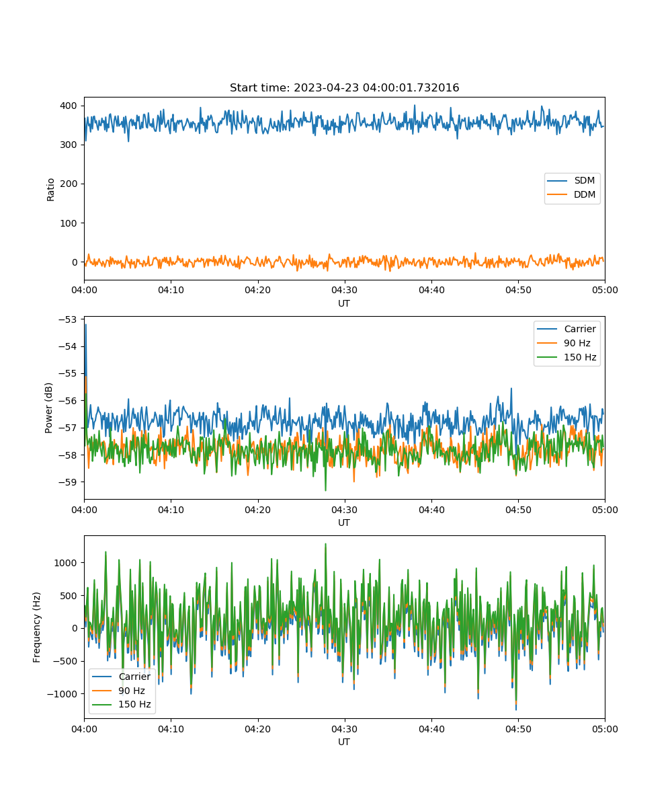This screenshot has width=672, height=807.
Task: Click the "Frequency (Hz)" y-axis label
Action: coord(37,627)
